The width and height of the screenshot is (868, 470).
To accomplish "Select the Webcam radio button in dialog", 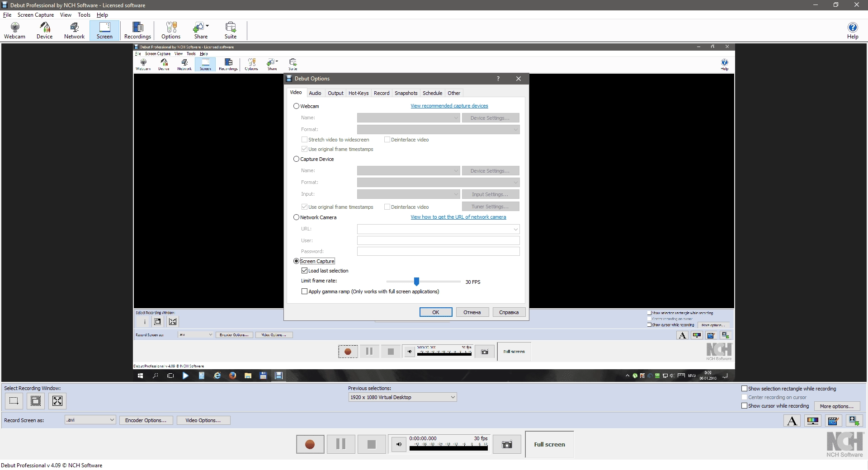I will [297, 106].
